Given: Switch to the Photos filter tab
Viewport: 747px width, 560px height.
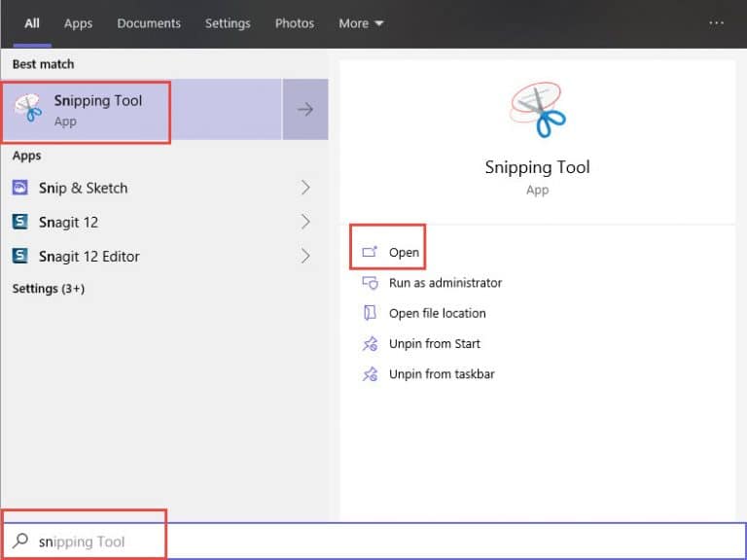Looking at the screenshot, I should coord(295,23).
